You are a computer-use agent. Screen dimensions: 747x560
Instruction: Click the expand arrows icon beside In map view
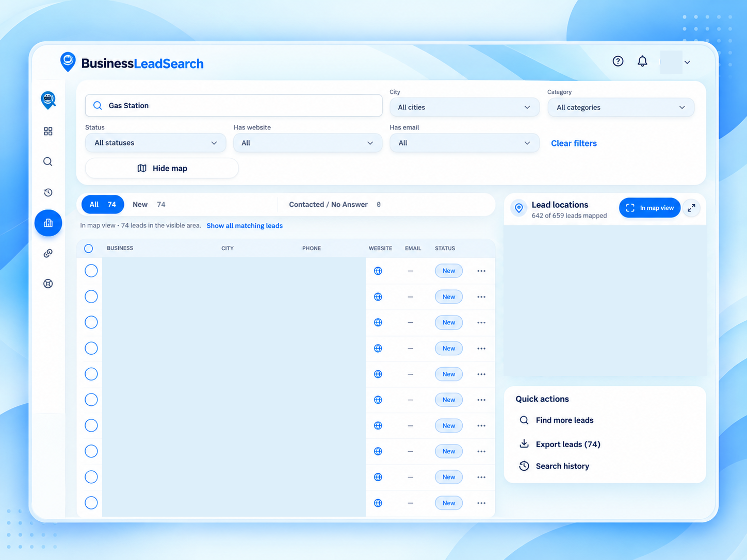tap(691, 208)
